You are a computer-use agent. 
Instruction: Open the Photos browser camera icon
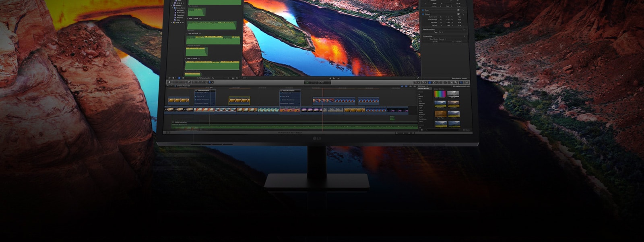click(434, 82)
